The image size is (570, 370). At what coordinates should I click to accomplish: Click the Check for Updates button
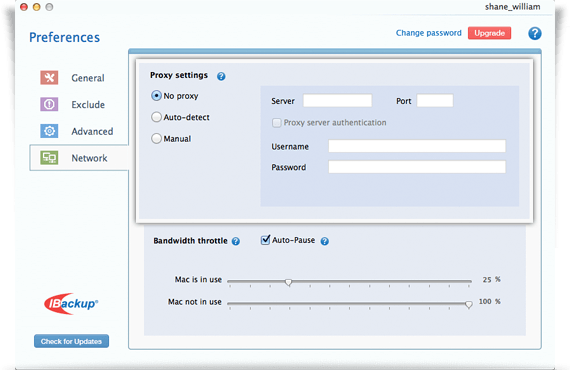point(71,341)
